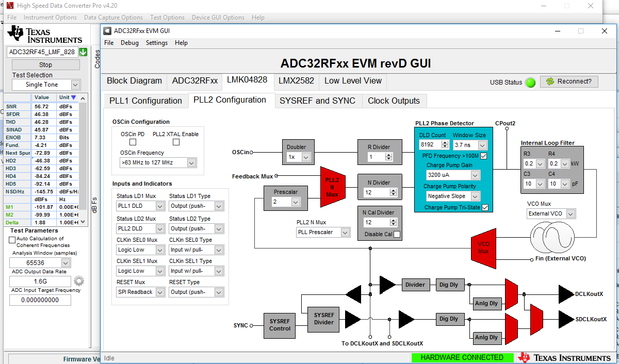Open Debug menu in EVM GUI
This screenshot has width=619, height=364.
click(130, 43)
